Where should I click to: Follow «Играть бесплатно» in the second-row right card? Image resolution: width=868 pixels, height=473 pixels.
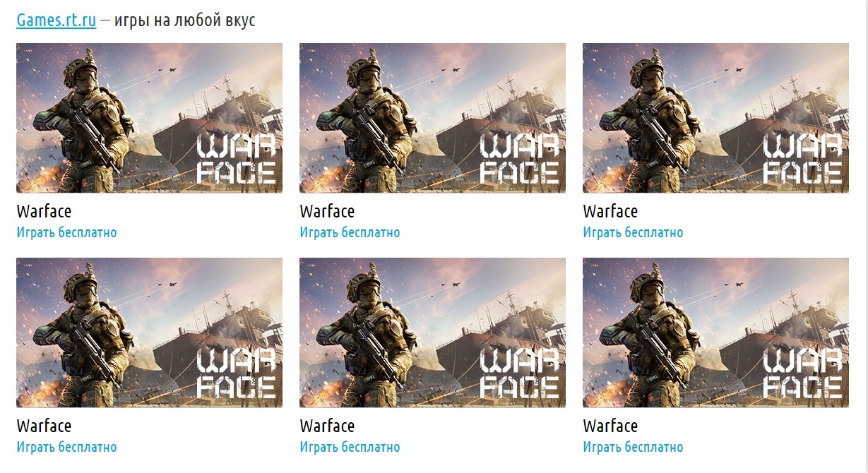pos(633,447)
